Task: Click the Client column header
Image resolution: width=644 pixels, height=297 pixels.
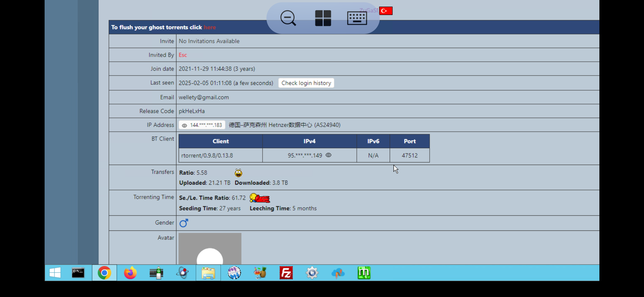Action: 220,141
